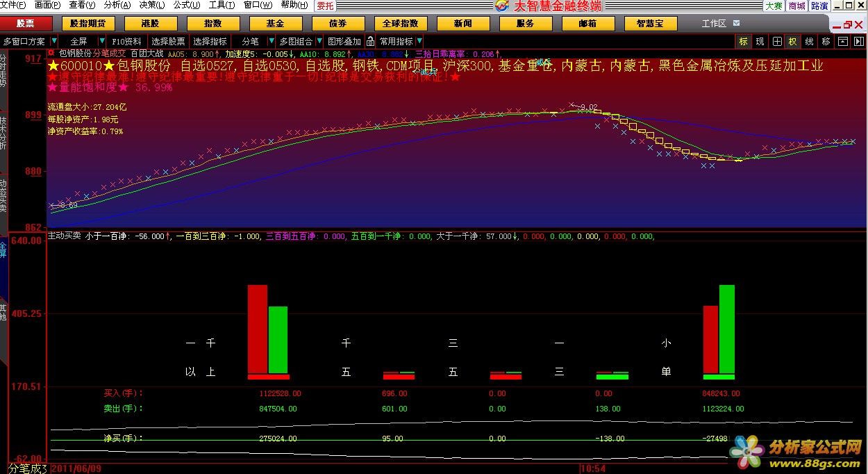868x474 pixels.
Task: Open the 窗口(W) menu
Action: 258,6
